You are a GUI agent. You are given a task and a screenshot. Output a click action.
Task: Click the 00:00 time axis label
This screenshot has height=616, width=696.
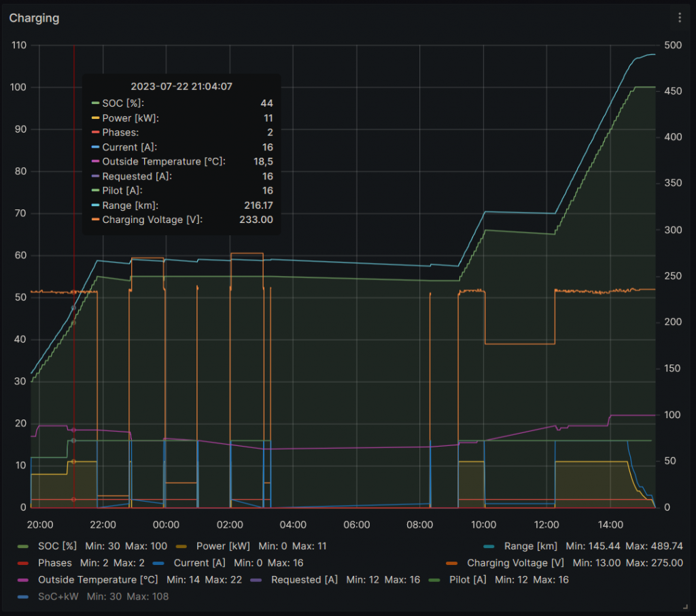166,525
